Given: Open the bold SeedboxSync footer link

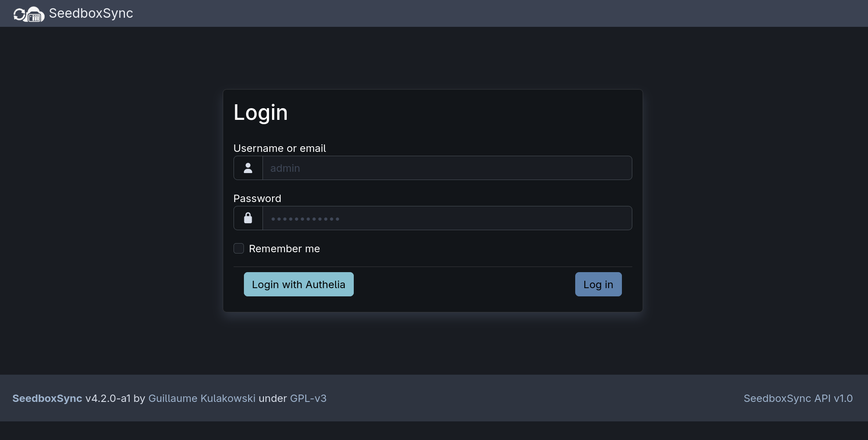Looking at the screenshot, I should (47, 398).
